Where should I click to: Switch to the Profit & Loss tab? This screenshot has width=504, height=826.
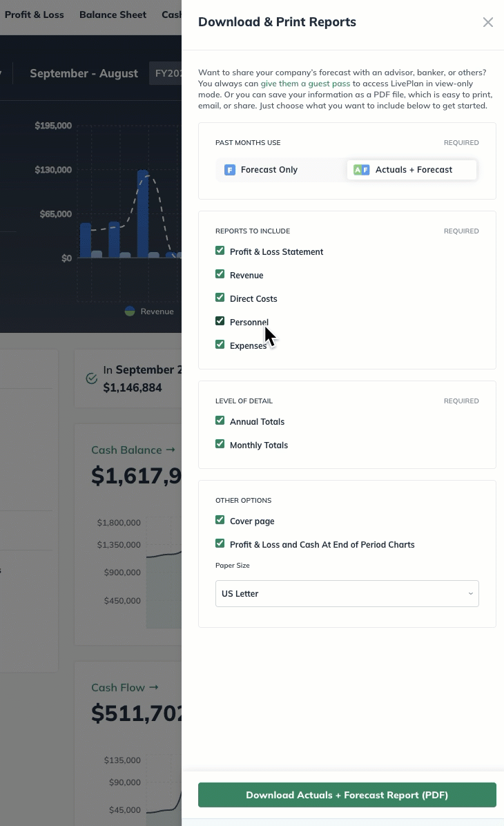click(34, 15)
